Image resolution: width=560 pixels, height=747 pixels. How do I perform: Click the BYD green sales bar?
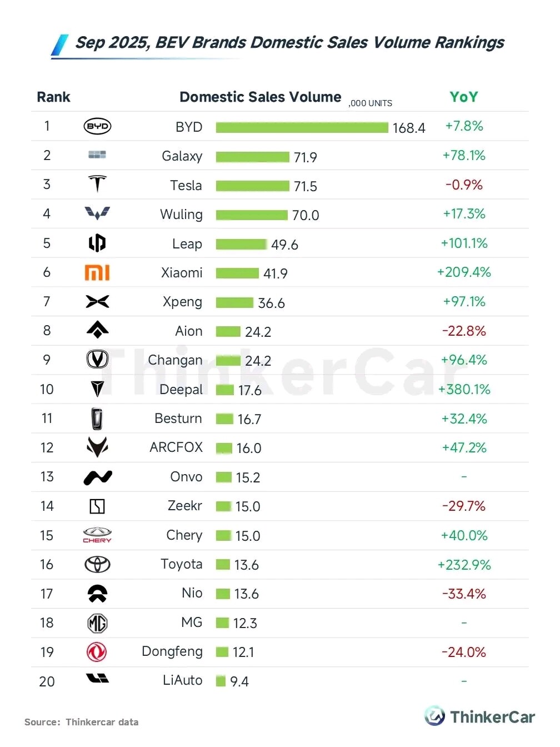(x=302, y=128)
